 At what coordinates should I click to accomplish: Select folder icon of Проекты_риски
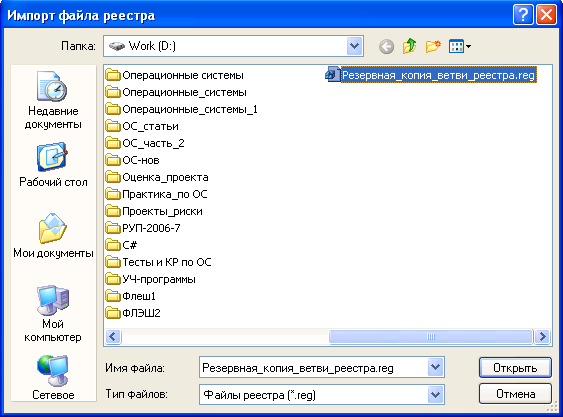(x=113, y=211)
